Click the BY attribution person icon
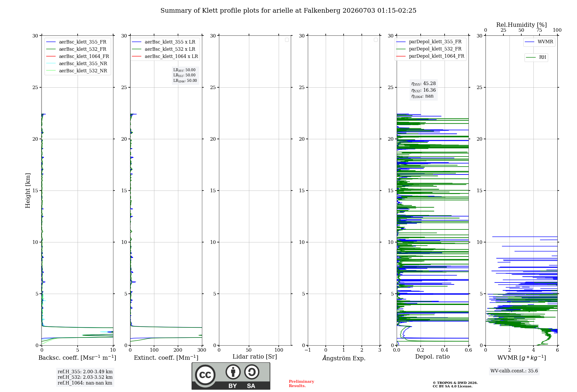 tap(233, 372)
